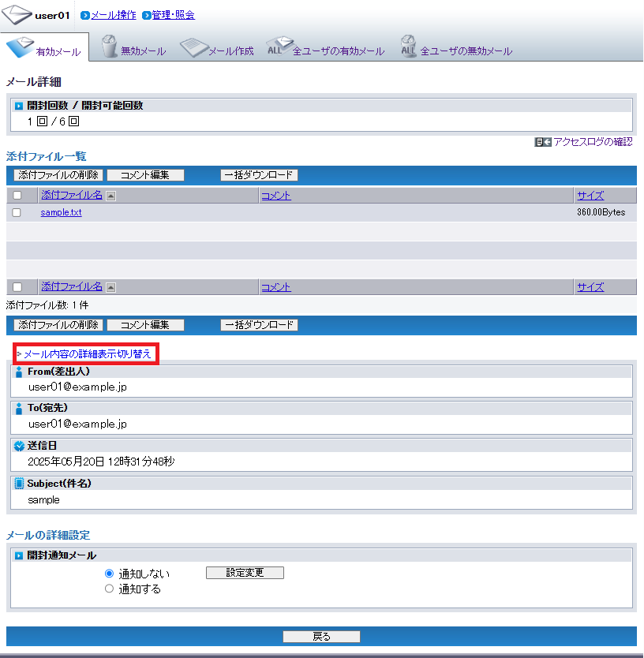Select the 通知しない radio button
The image size is (644, 658).
(109, 574)
